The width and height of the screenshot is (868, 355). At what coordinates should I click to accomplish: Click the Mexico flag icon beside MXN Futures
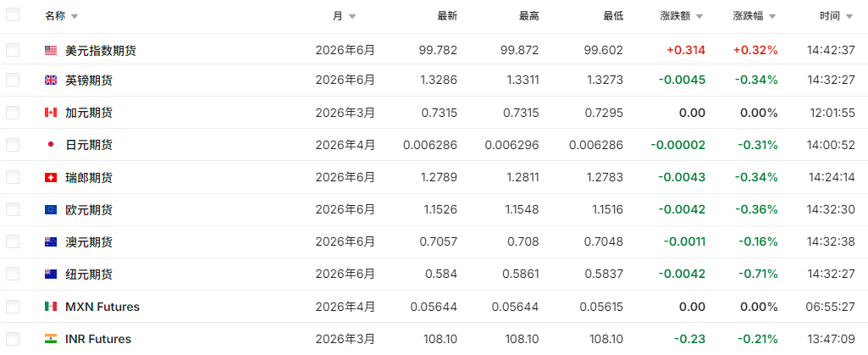click(x=51, y=306)
